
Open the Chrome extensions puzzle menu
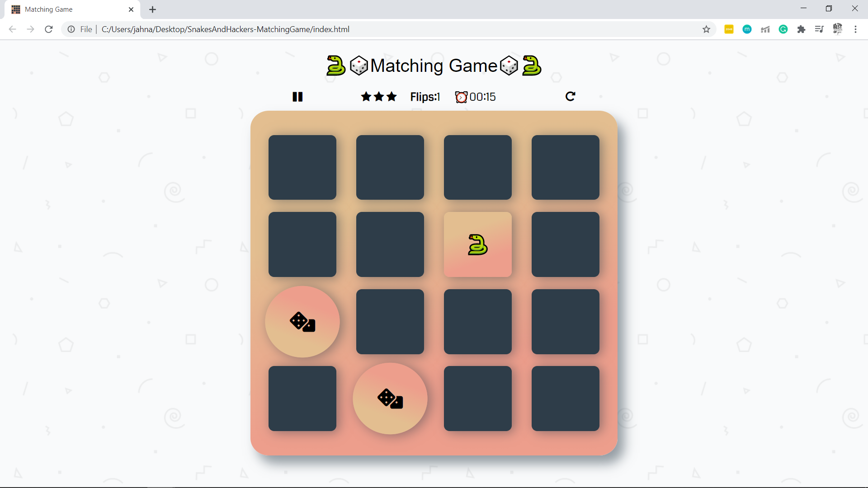[x=801, y=29]
